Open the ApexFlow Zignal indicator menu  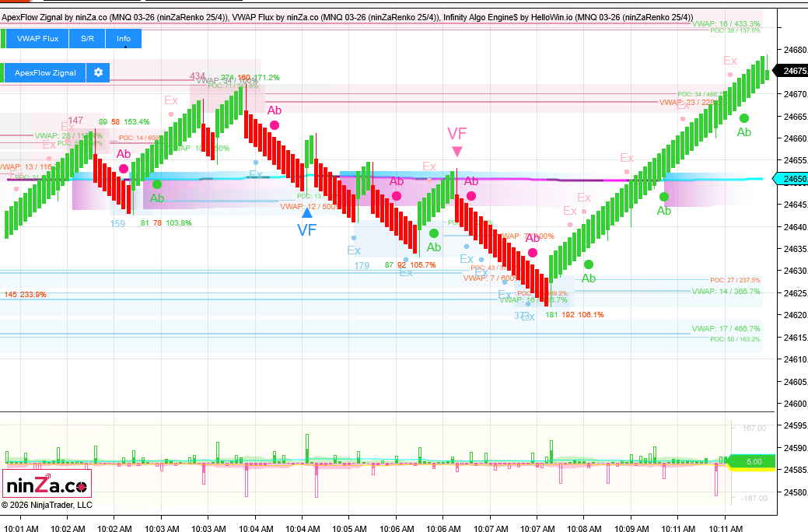pos(45,72)
